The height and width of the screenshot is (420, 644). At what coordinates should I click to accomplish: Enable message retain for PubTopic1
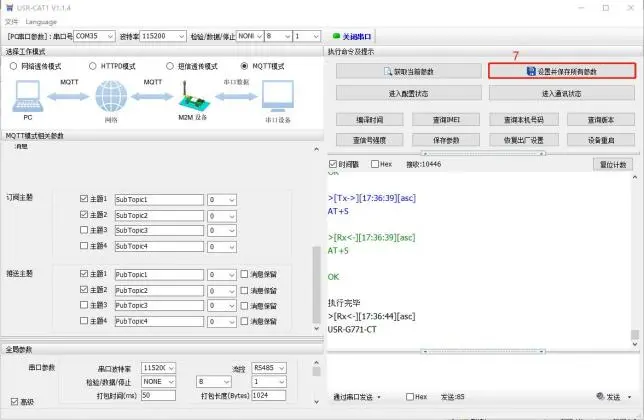tap(244, 274)
